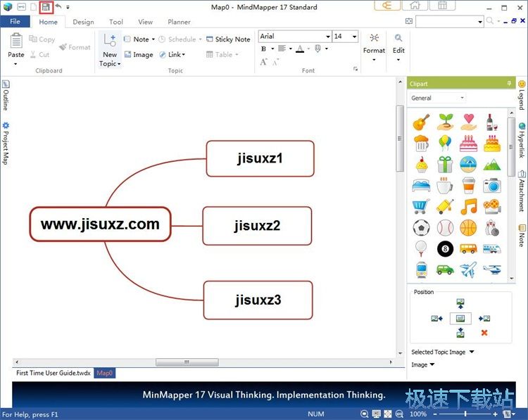Select the basketball clipart

pos(468,228)
